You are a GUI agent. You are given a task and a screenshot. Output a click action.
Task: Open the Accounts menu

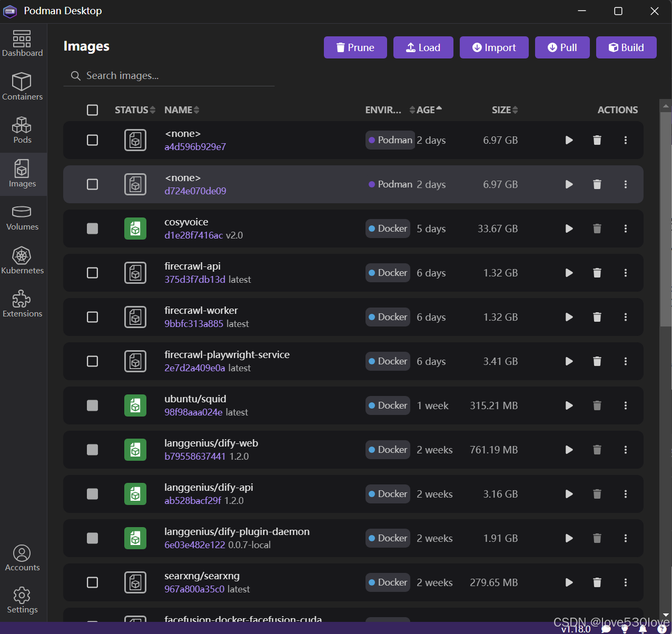pos(23,558)
